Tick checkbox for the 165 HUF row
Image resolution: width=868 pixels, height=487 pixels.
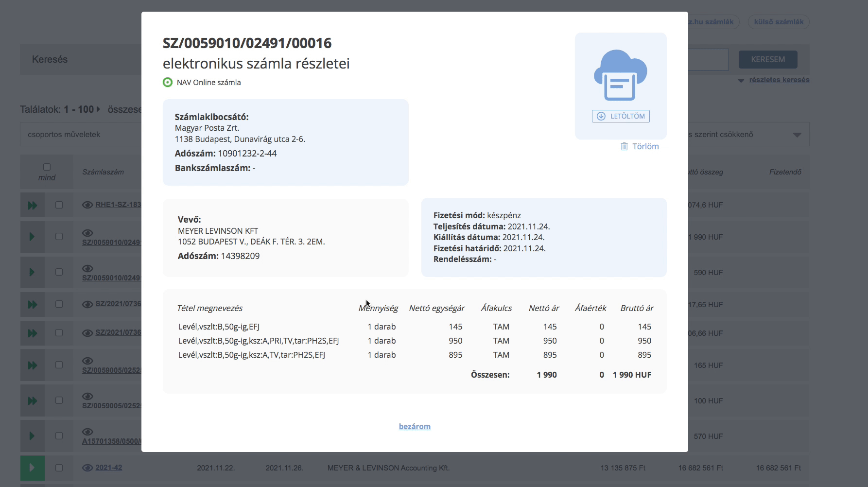59,365
